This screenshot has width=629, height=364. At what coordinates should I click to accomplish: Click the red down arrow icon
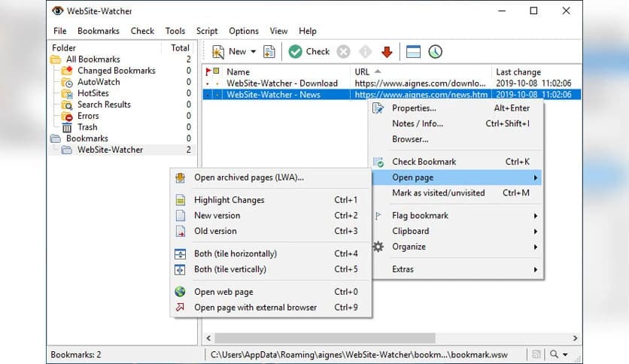click(x=387, y=52)
